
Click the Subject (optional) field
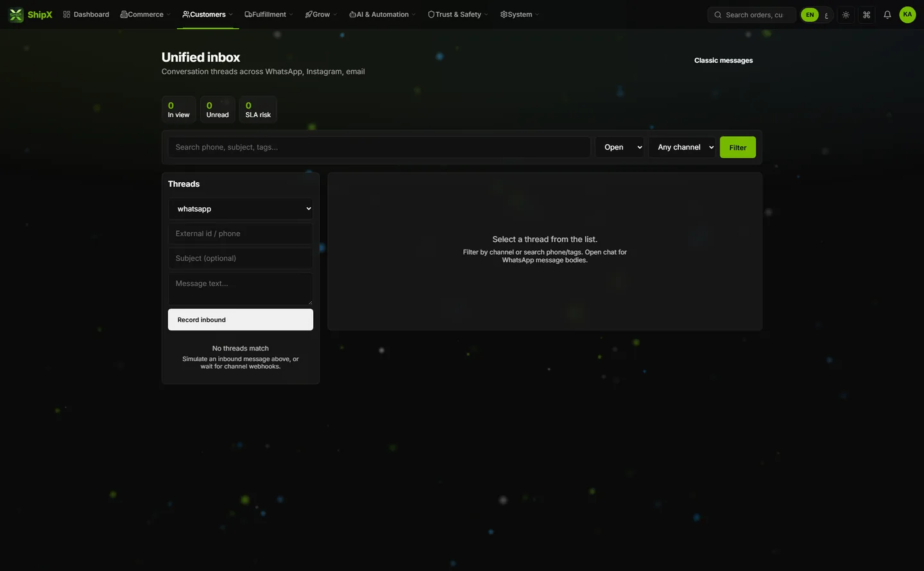tap(241, 258)
